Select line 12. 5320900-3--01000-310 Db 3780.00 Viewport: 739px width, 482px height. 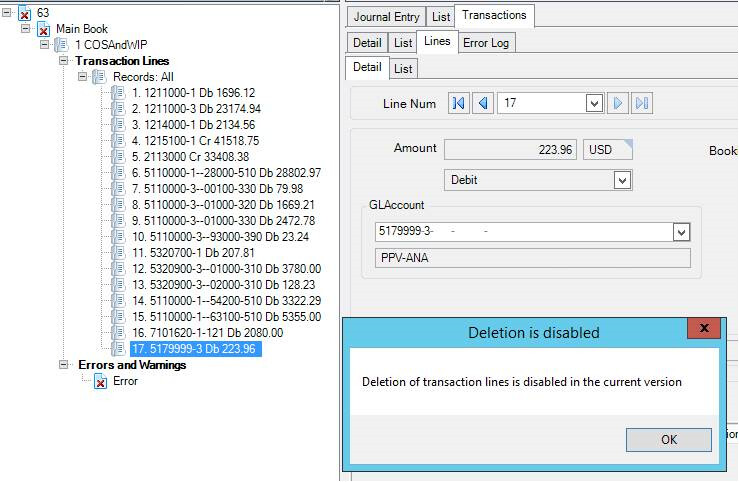click(x=226, y=269)
